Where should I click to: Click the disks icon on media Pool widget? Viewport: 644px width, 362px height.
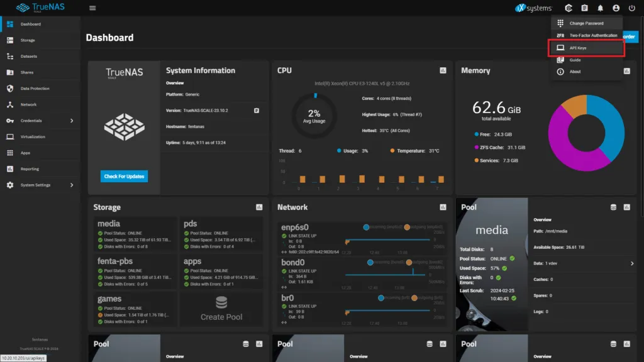pos(613,207)
